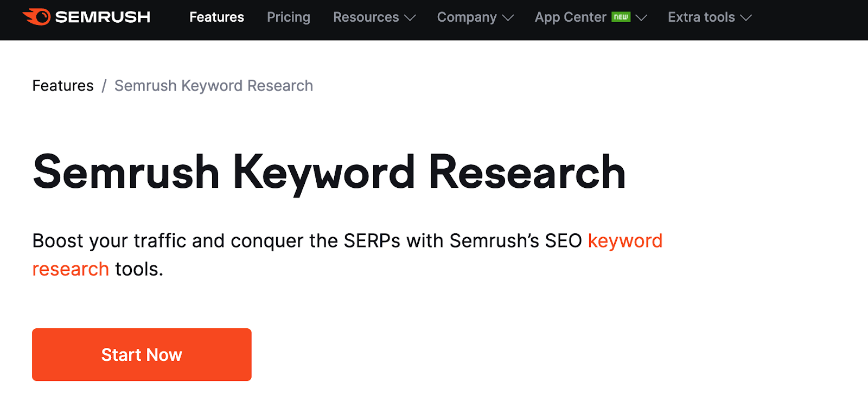Expand the chevron next to Extra tools
The height and width of the screenshot is (407, 868).
pyautogui.click(x=746, y=18)
